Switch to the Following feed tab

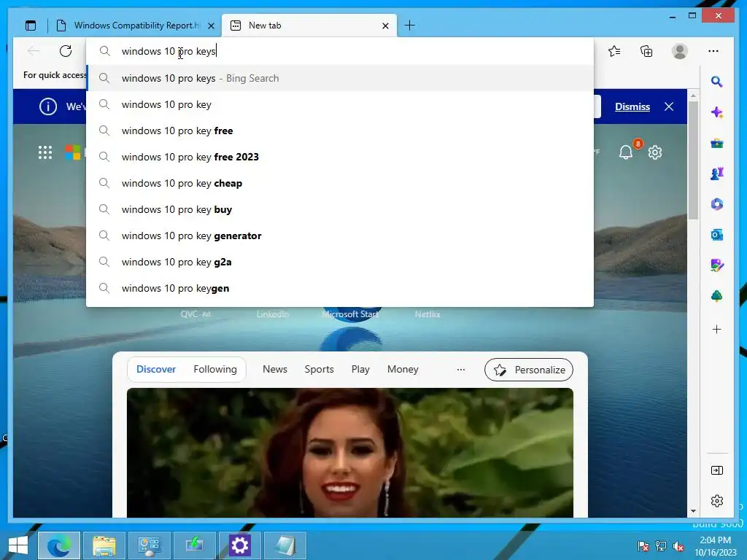[x=215, y=369]
